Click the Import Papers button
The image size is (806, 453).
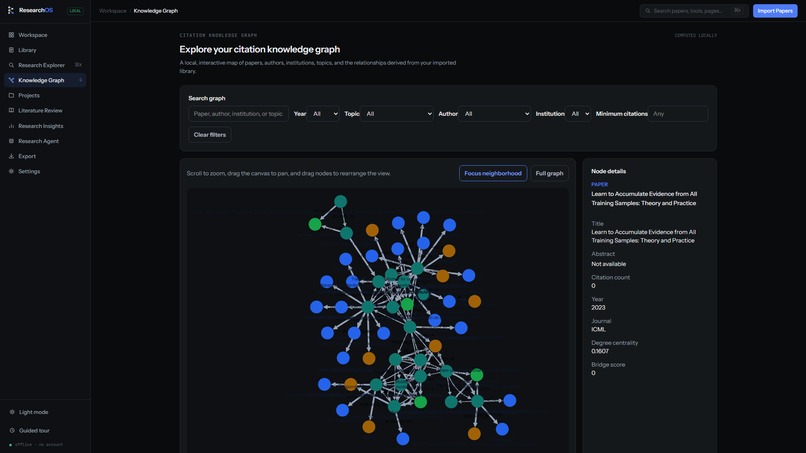point(775,11)
